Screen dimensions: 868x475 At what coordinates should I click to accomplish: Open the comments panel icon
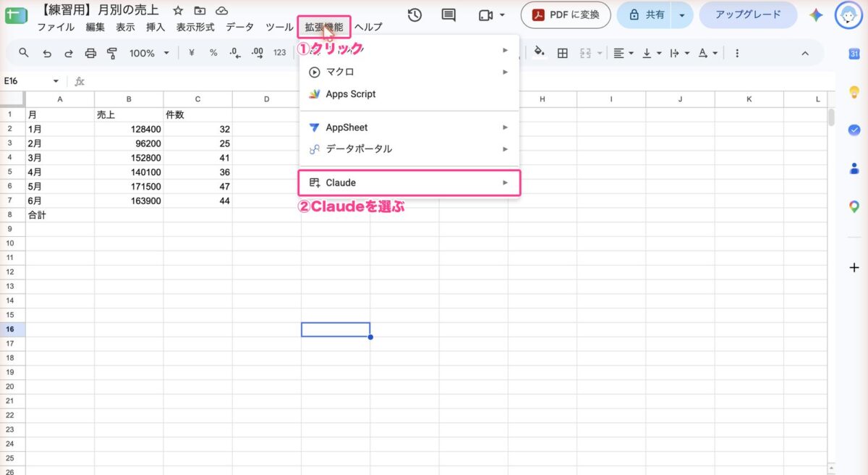(448, 15)
